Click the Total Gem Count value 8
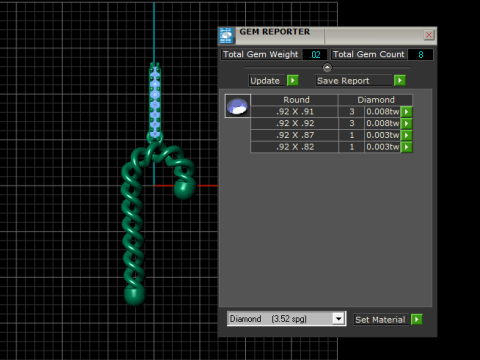 point(421,55)
